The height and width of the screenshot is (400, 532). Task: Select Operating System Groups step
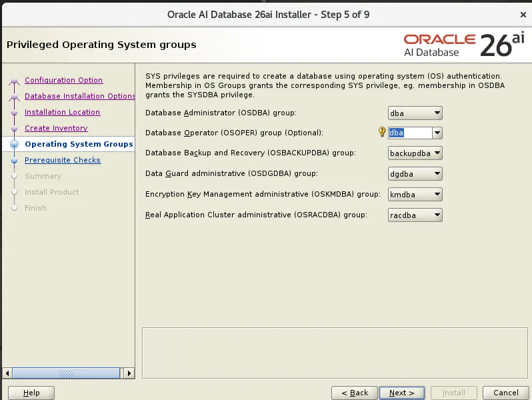(79, 144)
